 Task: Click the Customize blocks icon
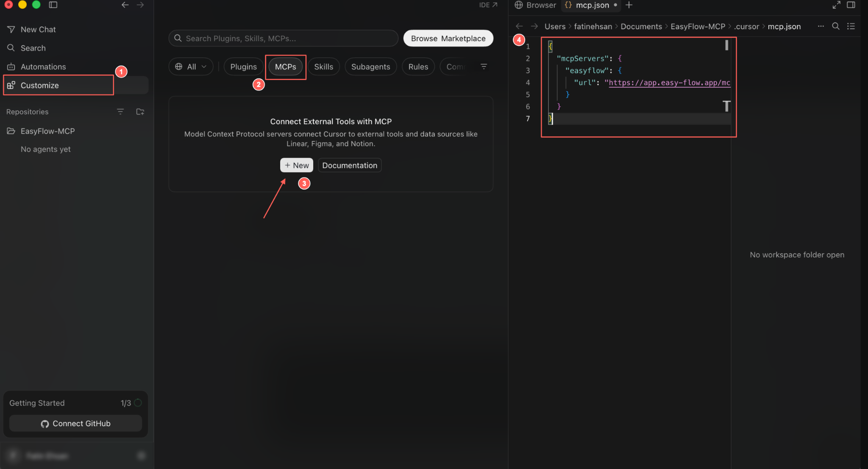tap(11, 85)
